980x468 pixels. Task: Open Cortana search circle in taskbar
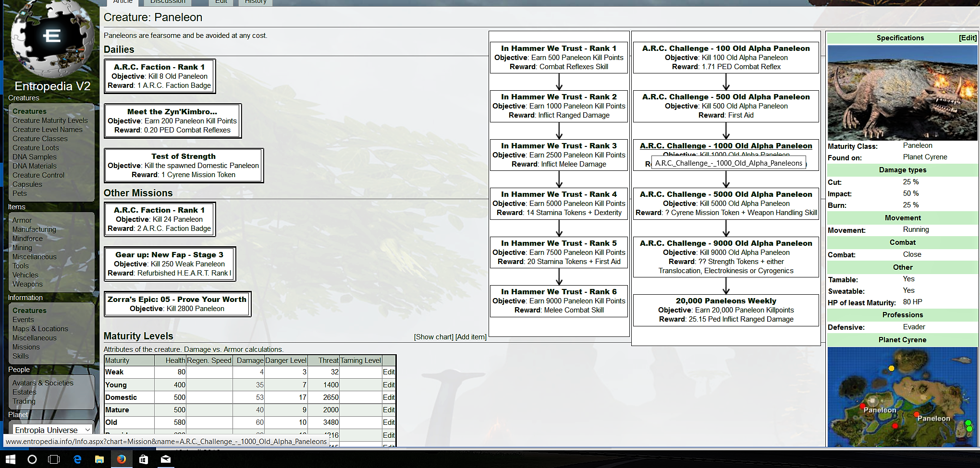coord(32,459)
